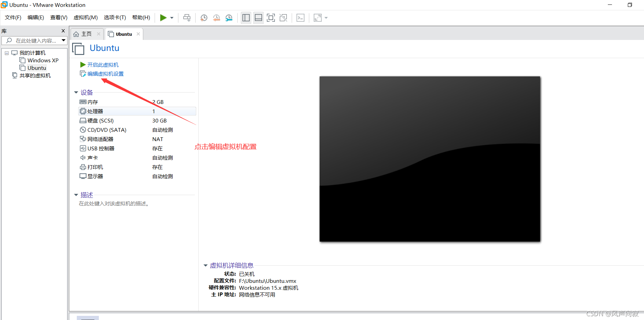Open the 文件(F) menu
Image resolution: width=644 pixels, height=320 pixels.
(x=13, y=18)
